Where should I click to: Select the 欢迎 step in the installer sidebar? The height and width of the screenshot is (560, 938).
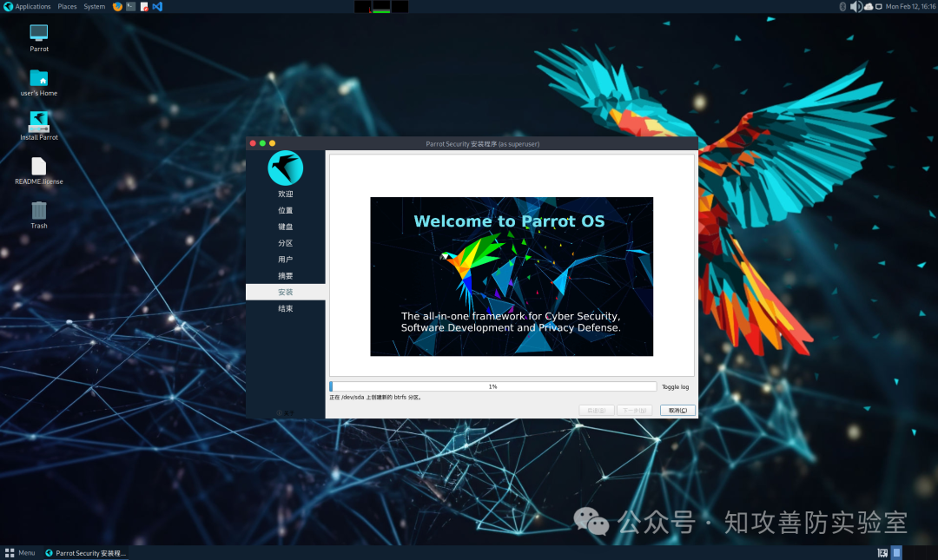click(286, 194)
